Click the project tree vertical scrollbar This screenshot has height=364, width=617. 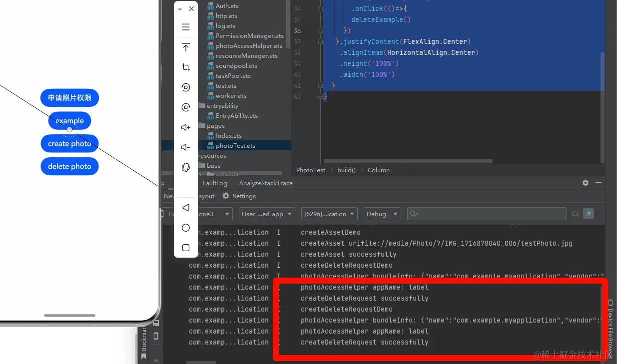(288, 25)
